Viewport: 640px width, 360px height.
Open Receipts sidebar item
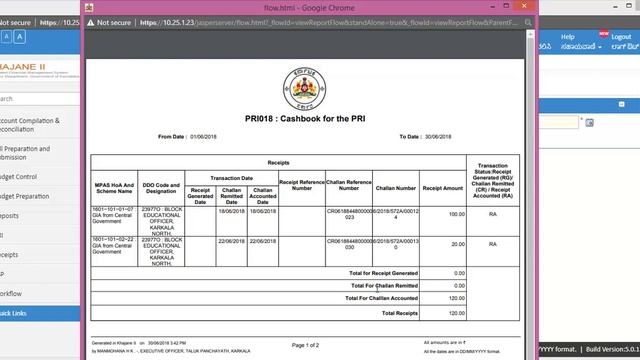point(10,255)
